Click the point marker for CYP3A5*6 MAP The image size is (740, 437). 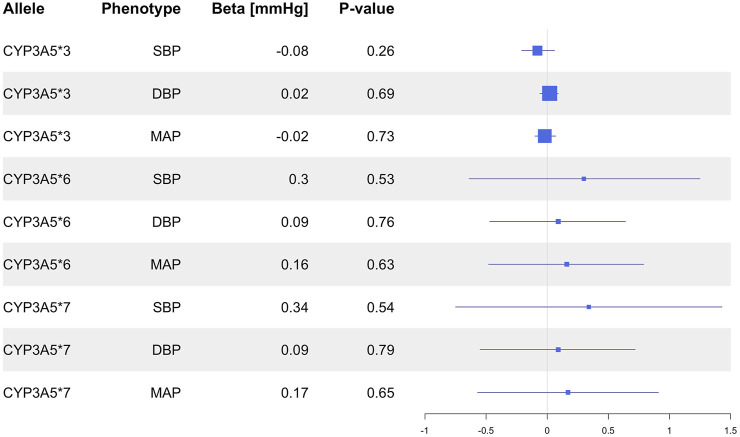pyautogui.click(x=567, y=264)
